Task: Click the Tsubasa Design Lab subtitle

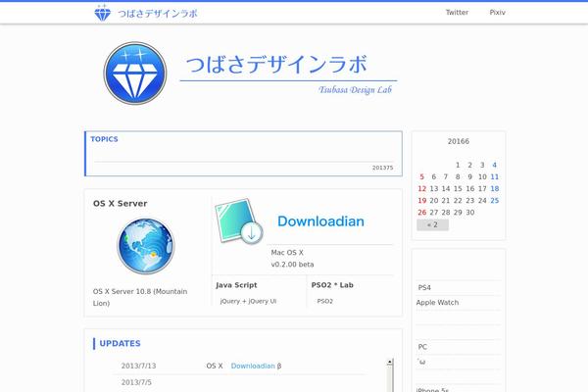Action: tap(355, 89)
